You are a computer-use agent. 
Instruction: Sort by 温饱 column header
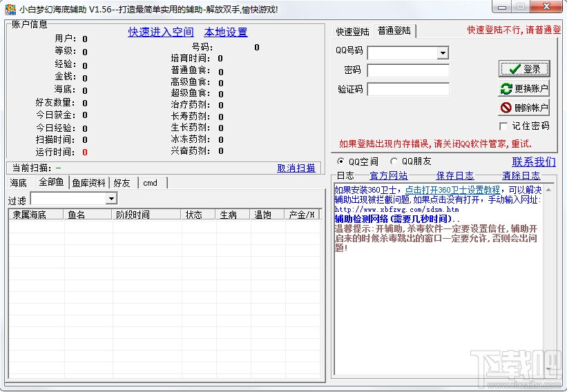(267, 214)
